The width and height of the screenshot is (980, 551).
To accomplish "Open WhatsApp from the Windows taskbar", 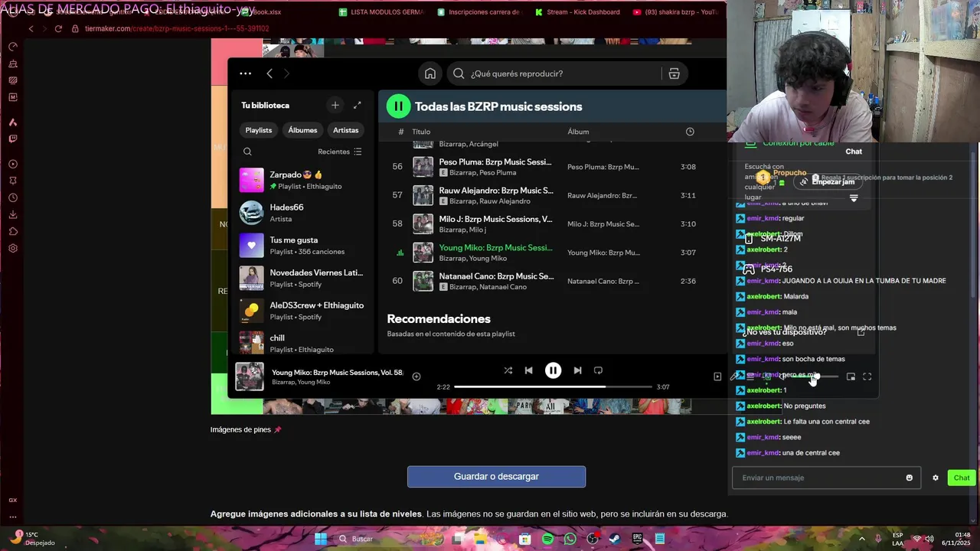I will (570, 539).
